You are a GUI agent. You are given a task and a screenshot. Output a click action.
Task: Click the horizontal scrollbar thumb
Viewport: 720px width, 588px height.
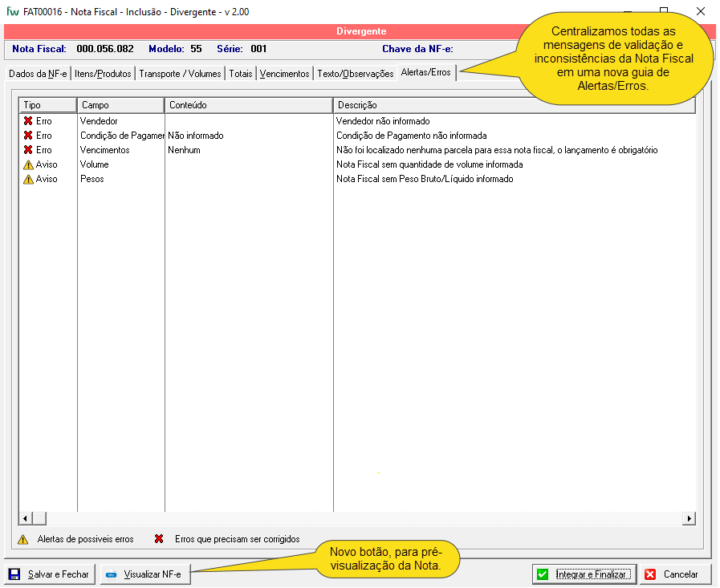tap(39, 519)
